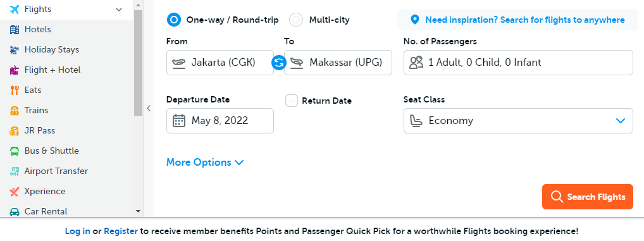Select the Multi-city radio option
Screen dimensions: 644x241
coord(296,20)
